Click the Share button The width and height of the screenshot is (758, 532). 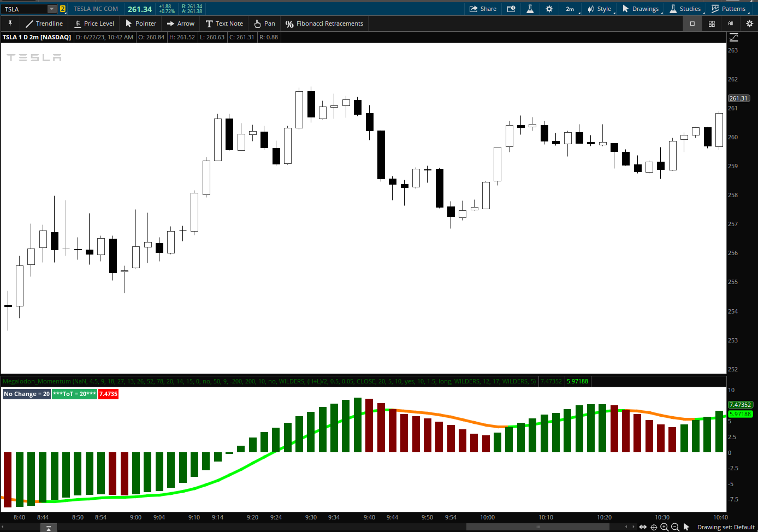pos(483,9)
